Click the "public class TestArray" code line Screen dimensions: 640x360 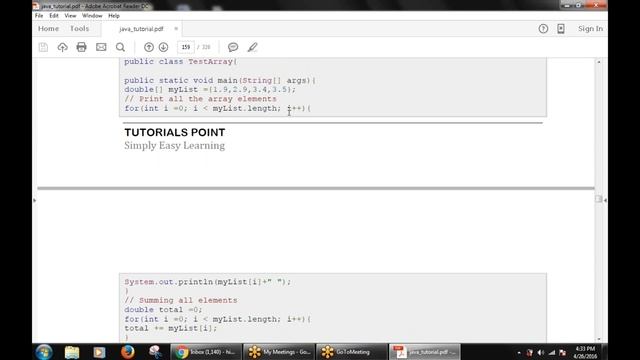180,62
